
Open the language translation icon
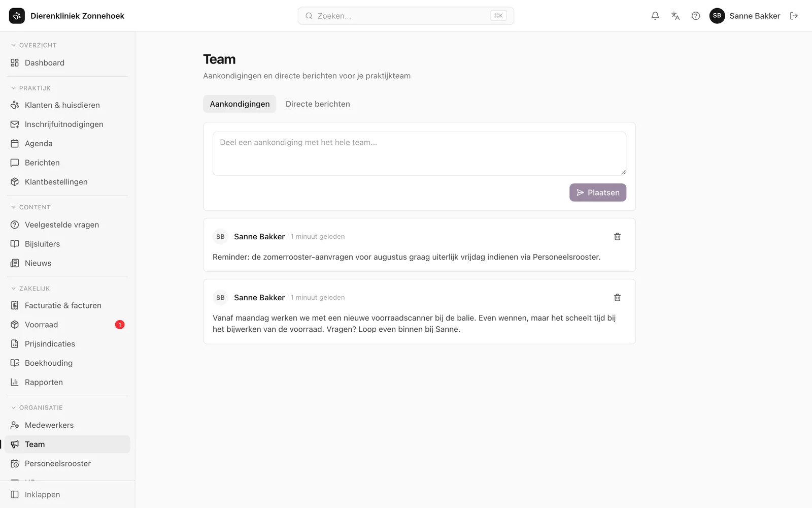pyautogui.click(x=675, y=16)
